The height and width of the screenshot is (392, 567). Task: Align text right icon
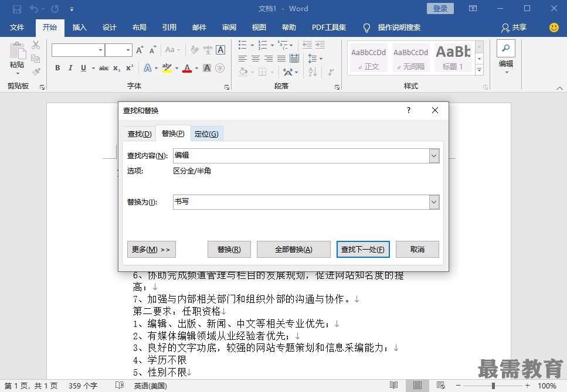(x=269, y=59)
